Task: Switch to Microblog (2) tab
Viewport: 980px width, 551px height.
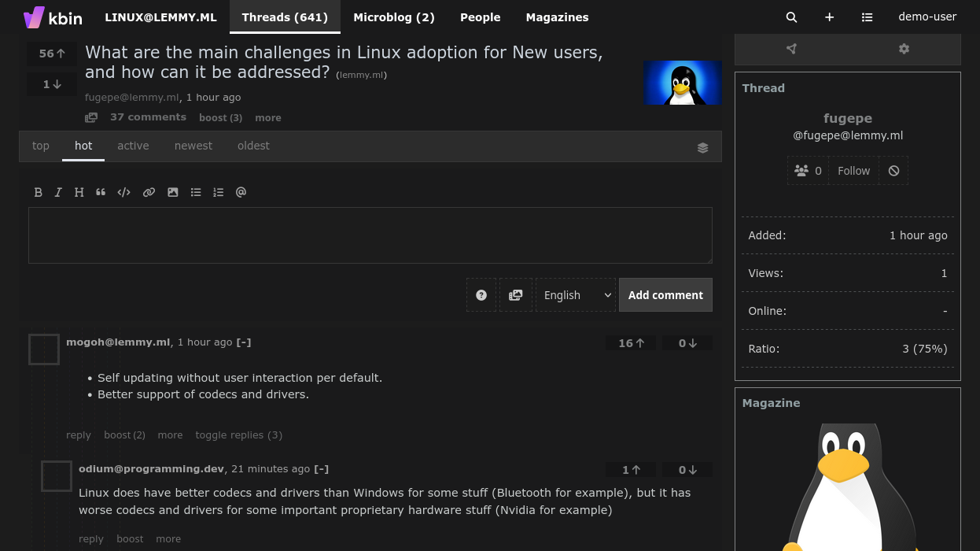Action: [x=394, y=17]
